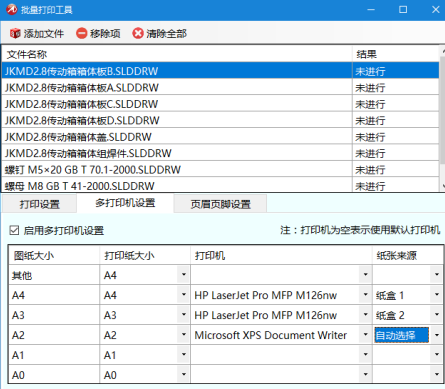Maximize the batch print tool window
Viewport: 445px width, 389px height.
click(x=403, y=10)
